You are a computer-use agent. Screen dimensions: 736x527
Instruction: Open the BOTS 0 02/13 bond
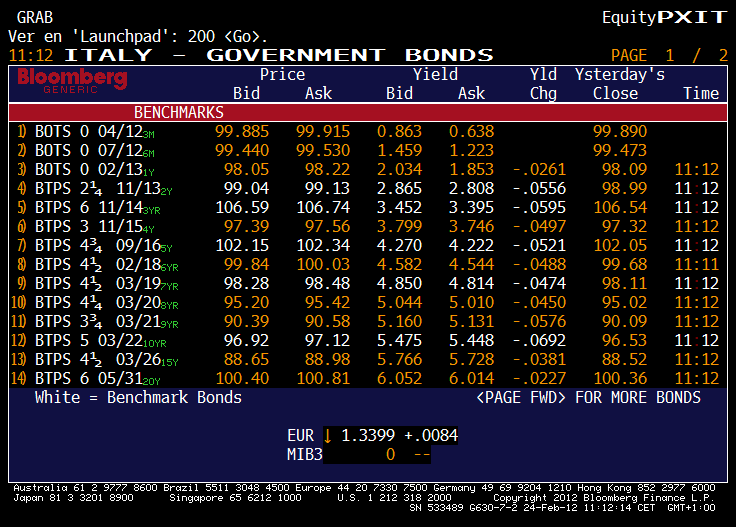tap(368, 169)
